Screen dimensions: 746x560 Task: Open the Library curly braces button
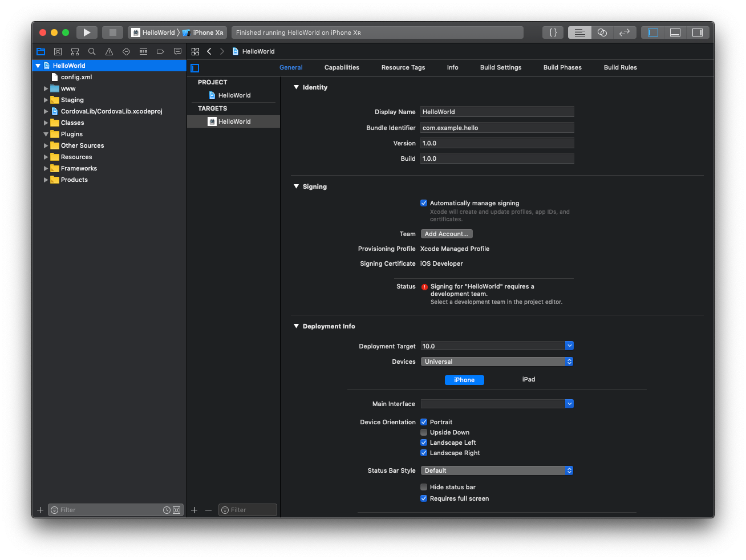[x=553, y=33]
